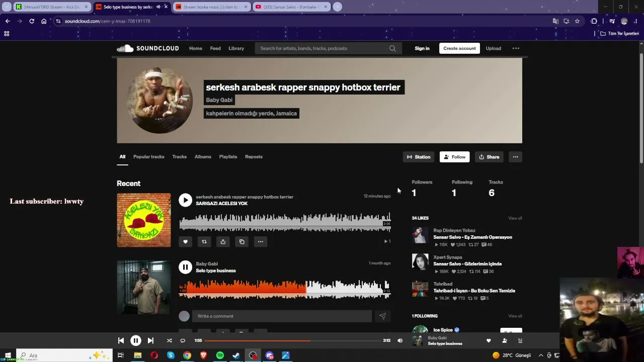644x362 pixels.
Task: Open the Ice Spice profile
Action: [443, 330]
